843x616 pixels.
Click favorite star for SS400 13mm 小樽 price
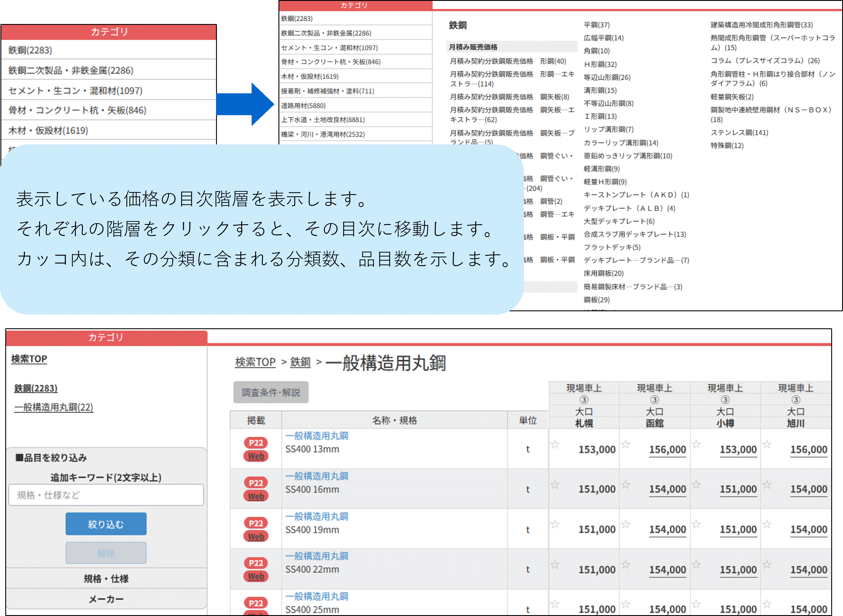point(696,444)
